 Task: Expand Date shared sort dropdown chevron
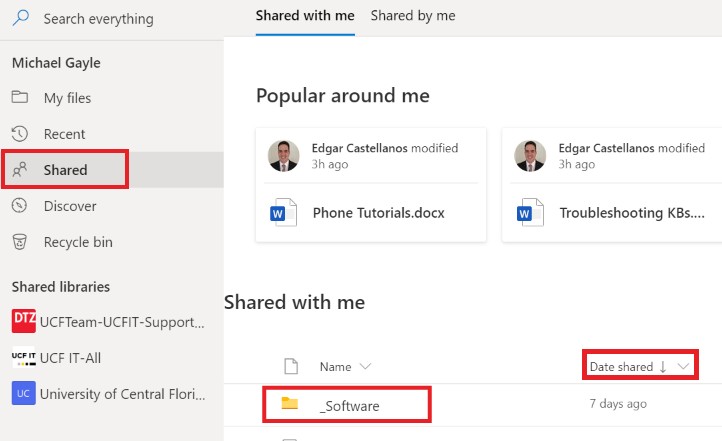point(684,366)
